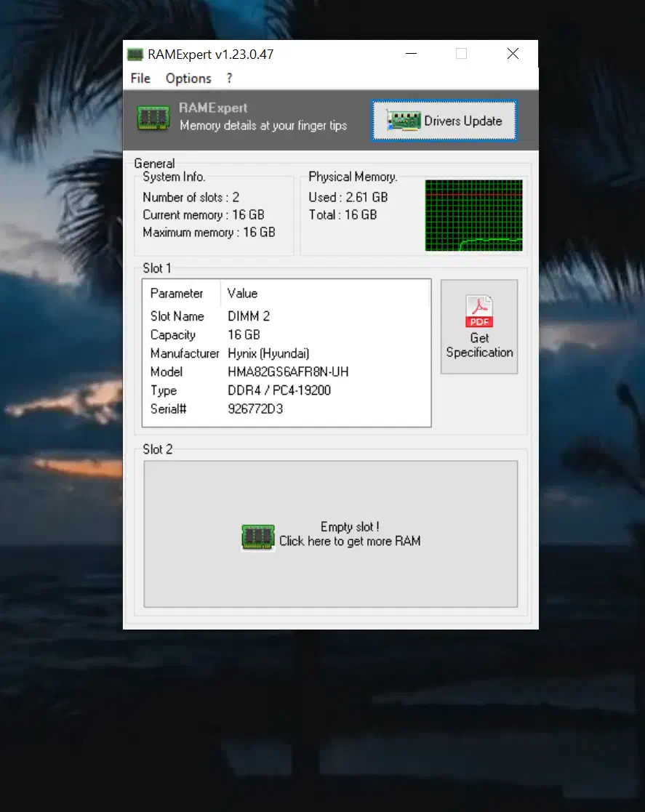
Task: Open the File menu
Action: [x=140, y=79]
